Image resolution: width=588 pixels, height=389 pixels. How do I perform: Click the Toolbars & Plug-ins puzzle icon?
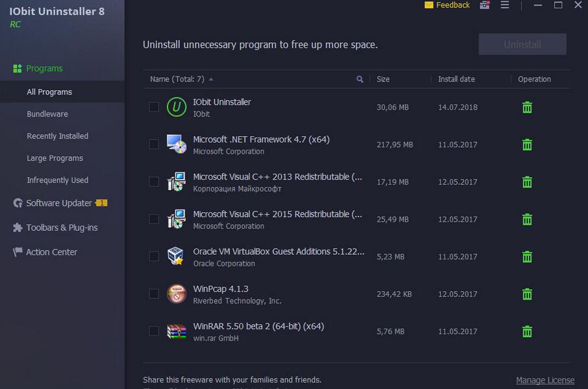(x=18, y=228)
